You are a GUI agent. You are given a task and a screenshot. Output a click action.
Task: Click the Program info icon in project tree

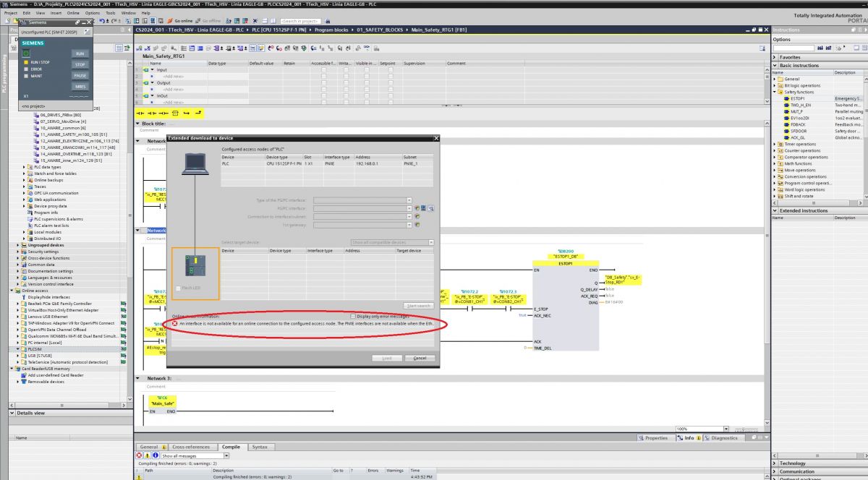[x=30, y=213]
